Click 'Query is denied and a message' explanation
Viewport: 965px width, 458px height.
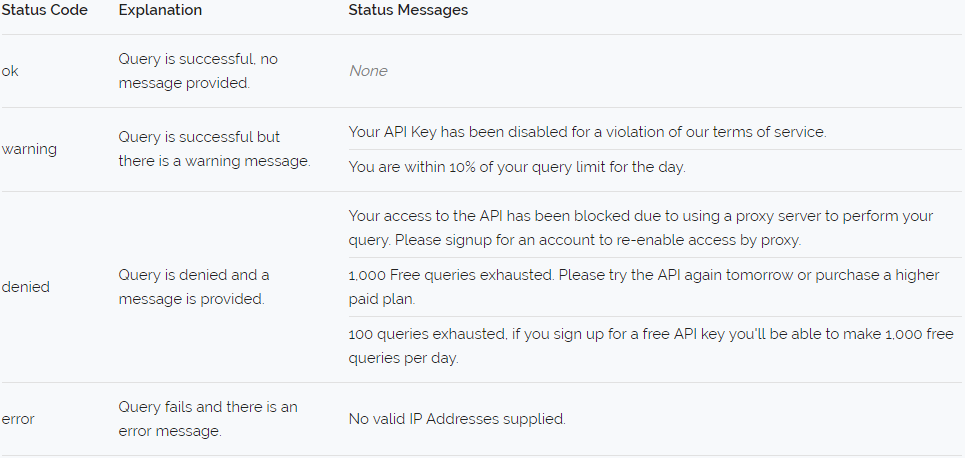point(193,287)
